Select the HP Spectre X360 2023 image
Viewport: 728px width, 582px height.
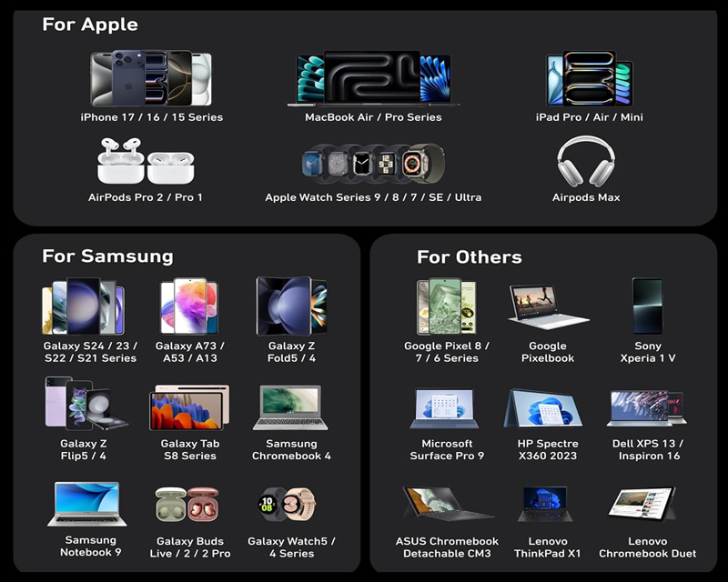[x=547, y=410]
